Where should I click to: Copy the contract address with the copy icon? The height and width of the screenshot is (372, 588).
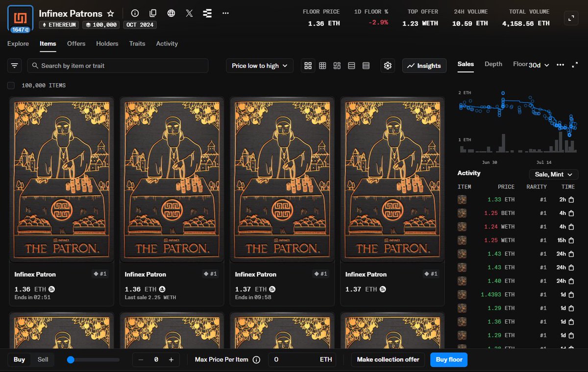point(153,13)
